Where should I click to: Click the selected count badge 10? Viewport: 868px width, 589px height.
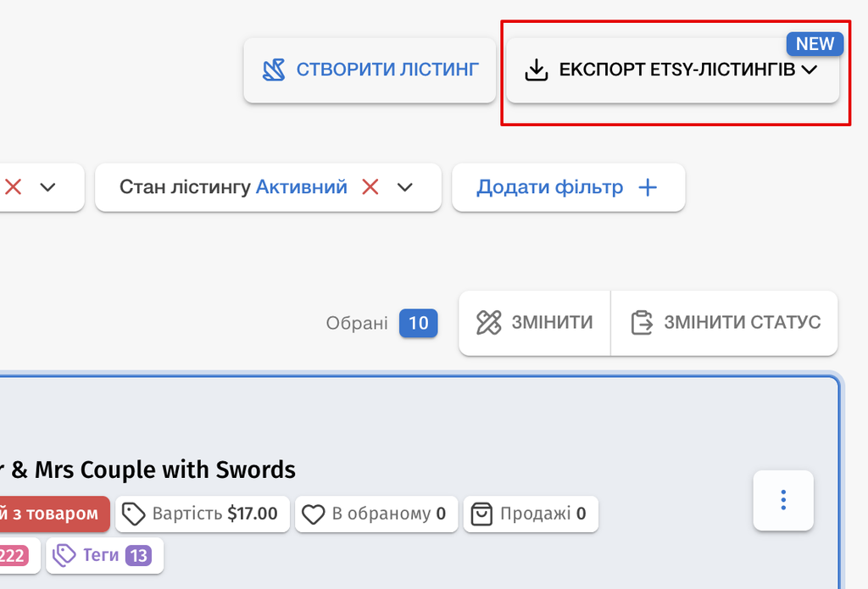(x=419, y=323)
